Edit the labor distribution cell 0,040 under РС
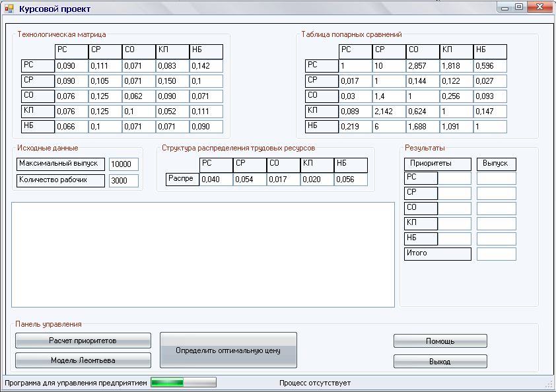 pos(216,180)
